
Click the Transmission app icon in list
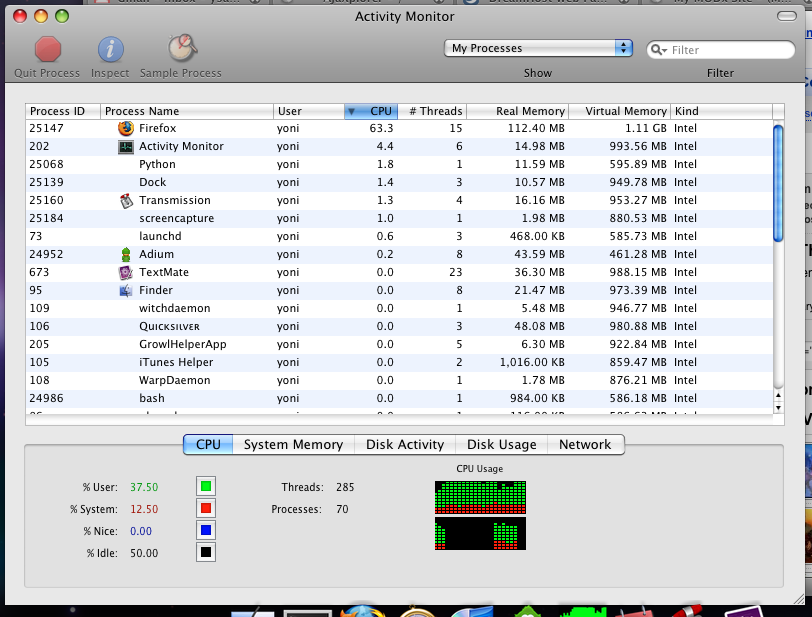(125, 200)
